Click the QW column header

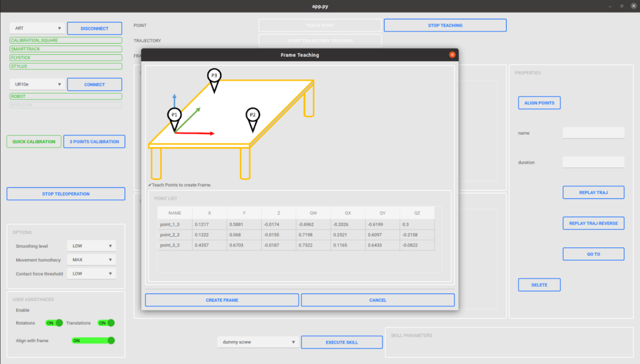point(314,213)
